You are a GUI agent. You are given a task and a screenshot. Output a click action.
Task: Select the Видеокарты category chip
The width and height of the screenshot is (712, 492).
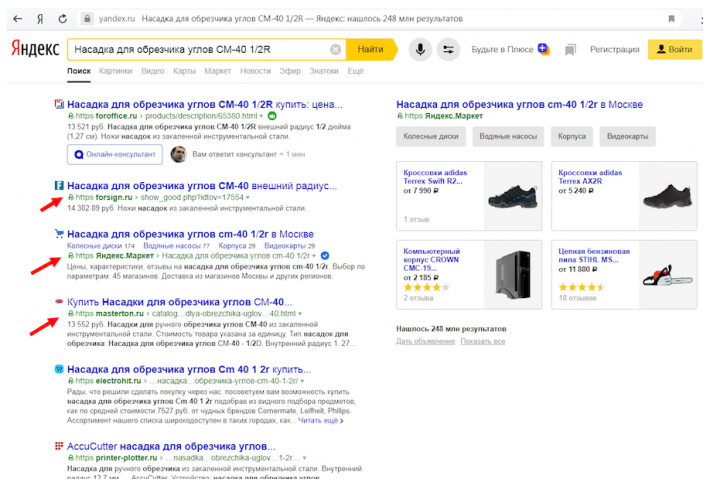click(x=628, y=137)
